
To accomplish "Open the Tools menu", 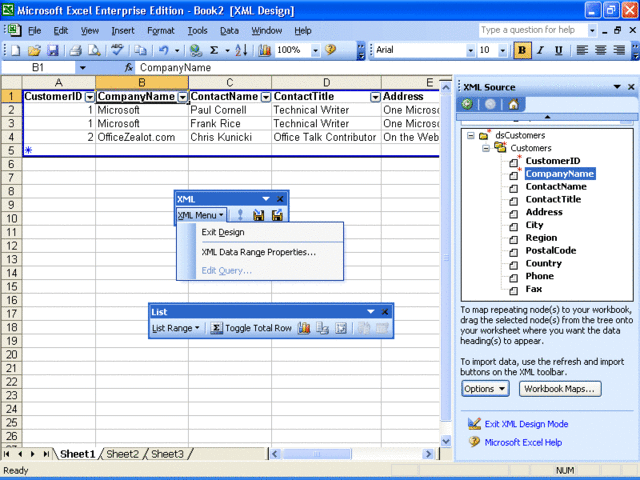I will tap(198, 31).
